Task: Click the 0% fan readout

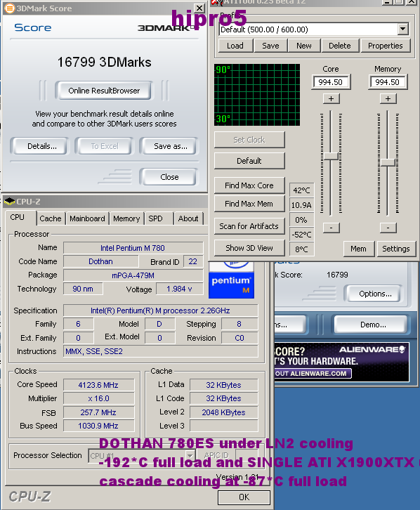Action: pos(302,220)
